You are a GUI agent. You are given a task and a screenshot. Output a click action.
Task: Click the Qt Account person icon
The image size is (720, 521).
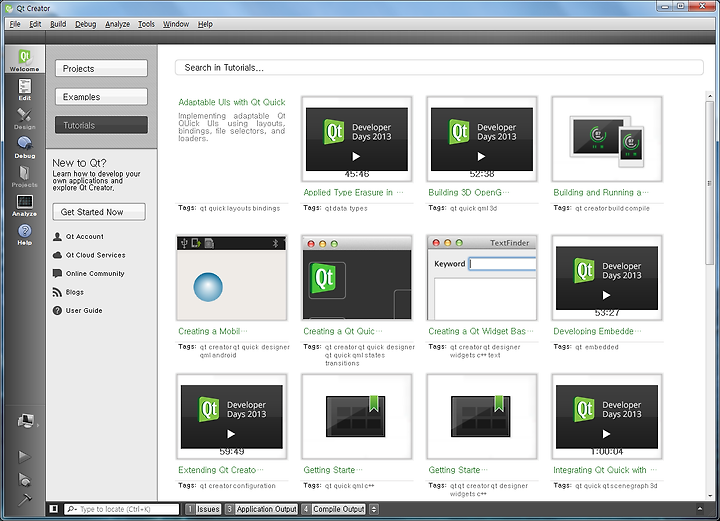[x=57, y=236]
